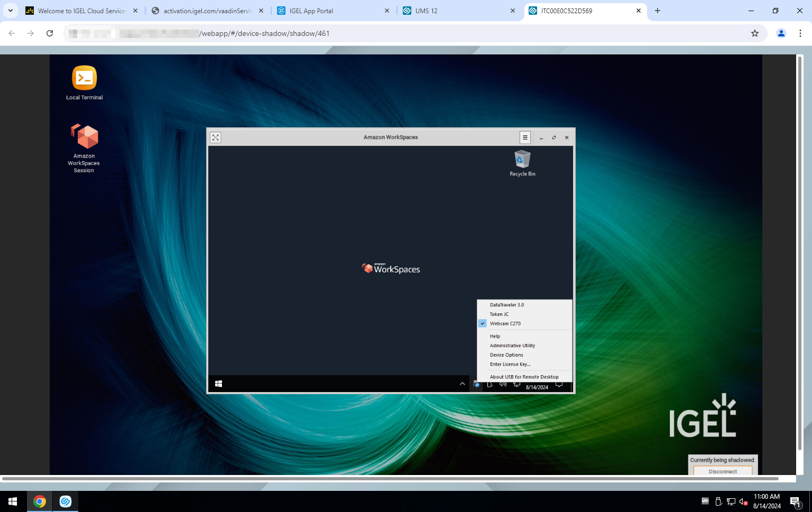812x512 pixels.
Task: Choose Enter License Key menu entry
Action: point(510,365)
